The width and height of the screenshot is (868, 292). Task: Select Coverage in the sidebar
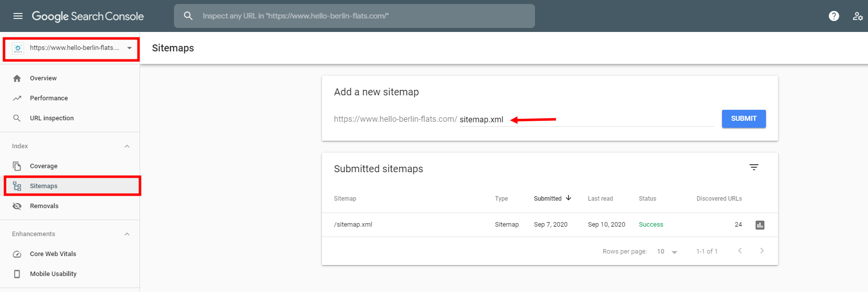click(43, 166)
